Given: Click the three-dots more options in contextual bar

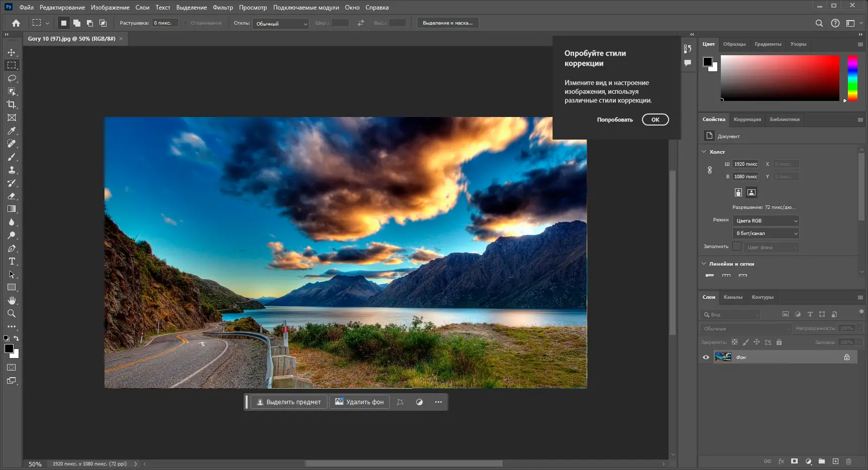Looking at the screenshot, I should tap(439, 402).
